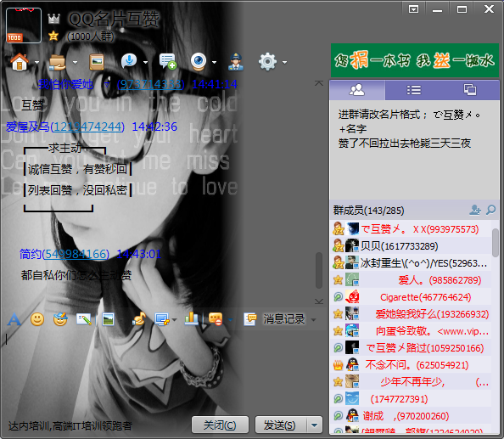Expand the video webcam dropdown arrow
Image resolution: width=504 pixels, height=439 pixels.
click(x=214, y=62)
